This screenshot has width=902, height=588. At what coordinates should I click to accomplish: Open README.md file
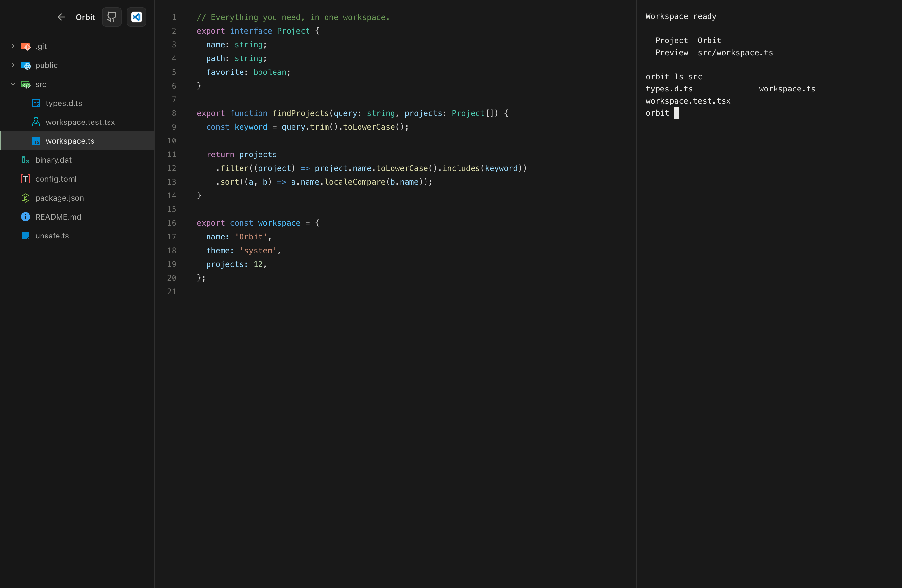point(77,217)
